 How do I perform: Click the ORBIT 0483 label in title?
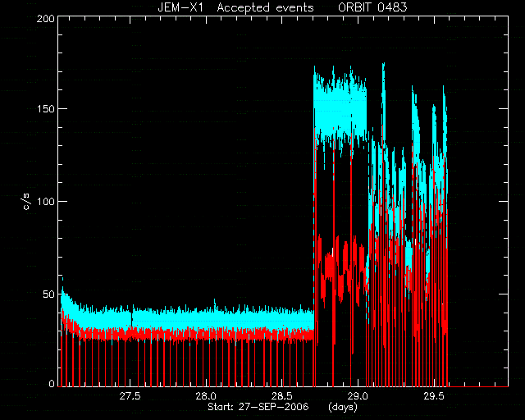coord(372,7)
